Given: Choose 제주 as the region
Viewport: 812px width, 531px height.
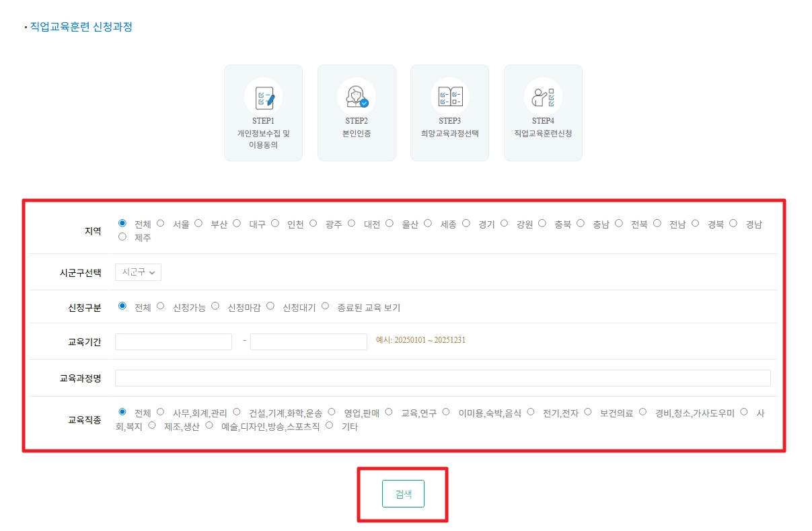Looking at the screenshot, I should [122, 237].
